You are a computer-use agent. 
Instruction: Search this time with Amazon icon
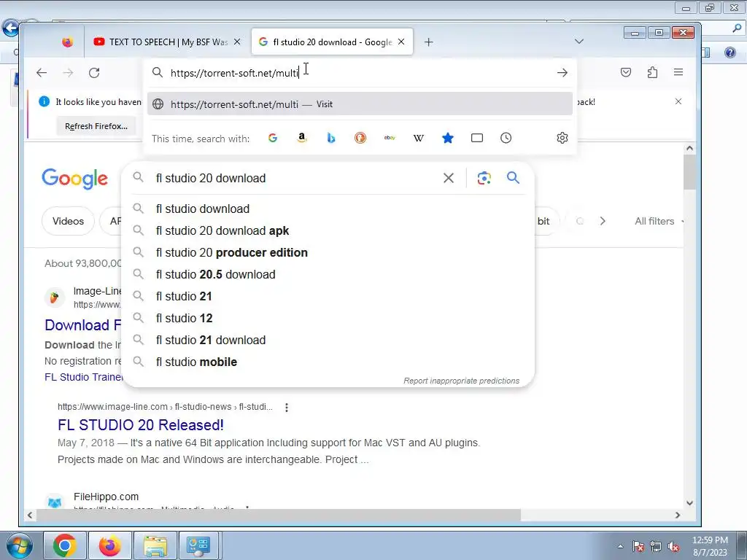point(301,138)
